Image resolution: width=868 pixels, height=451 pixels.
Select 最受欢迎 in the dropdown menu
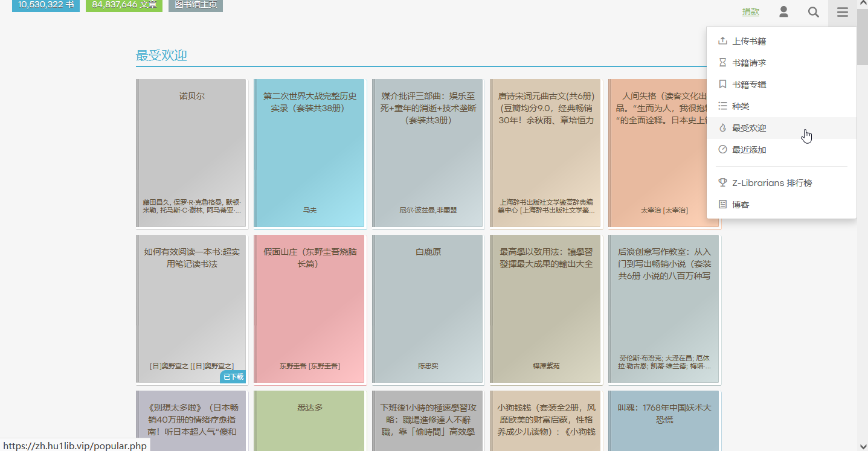tap(749, 128)
